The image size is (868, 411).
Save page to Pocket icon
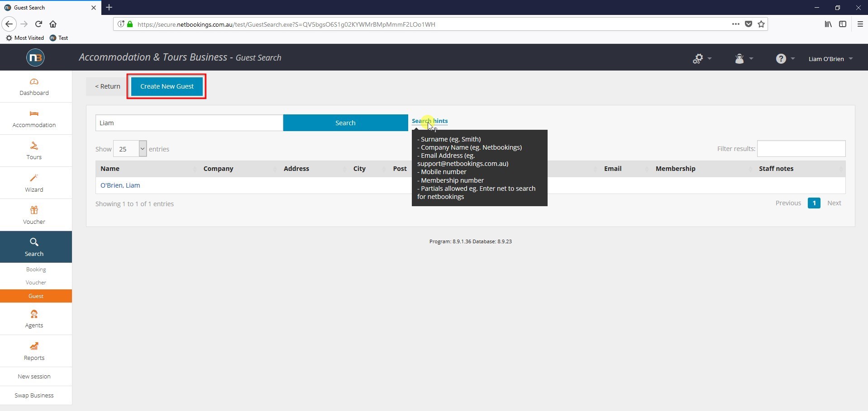(749, 24)
